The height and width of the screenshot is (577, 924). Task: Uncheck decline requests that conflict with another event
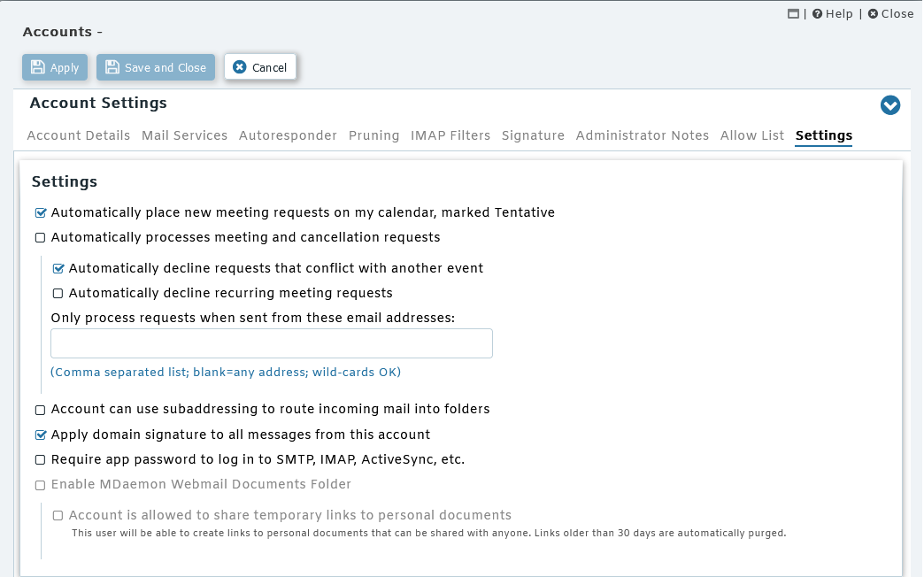pyautogui.click(x=58, y=268)
